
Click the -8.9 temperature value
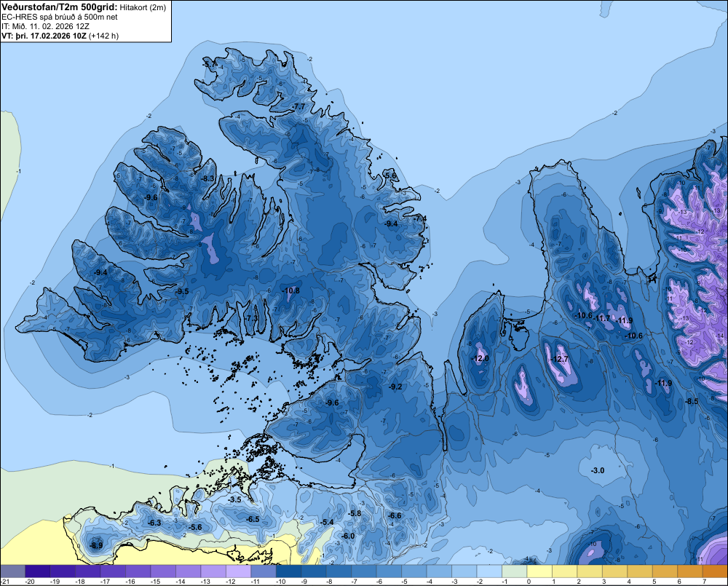(x=96, y=545)
